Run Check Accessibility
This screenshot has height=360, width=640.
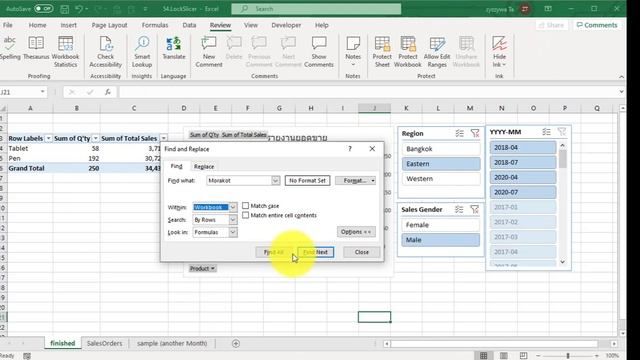tap(105, 51)
